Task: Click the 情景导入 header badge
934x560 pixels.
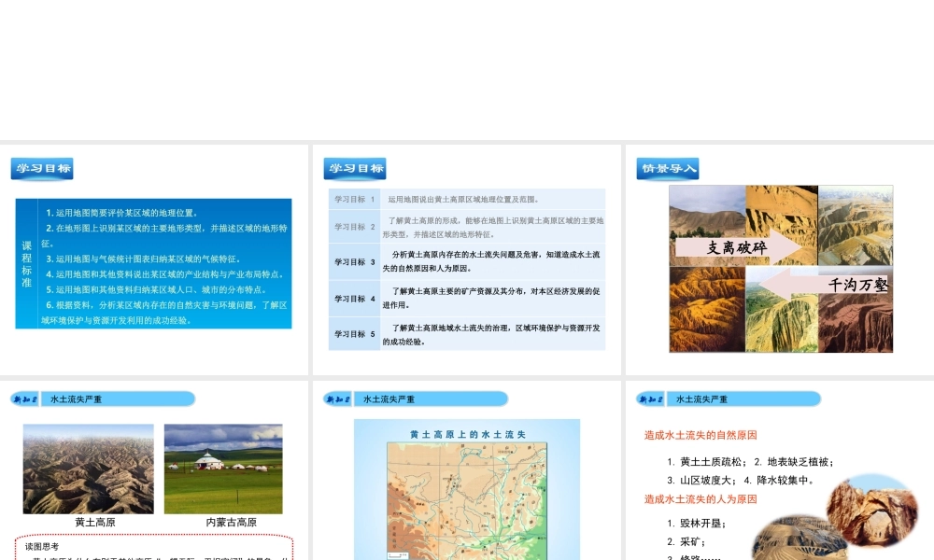Action: [x=667, y=169]
